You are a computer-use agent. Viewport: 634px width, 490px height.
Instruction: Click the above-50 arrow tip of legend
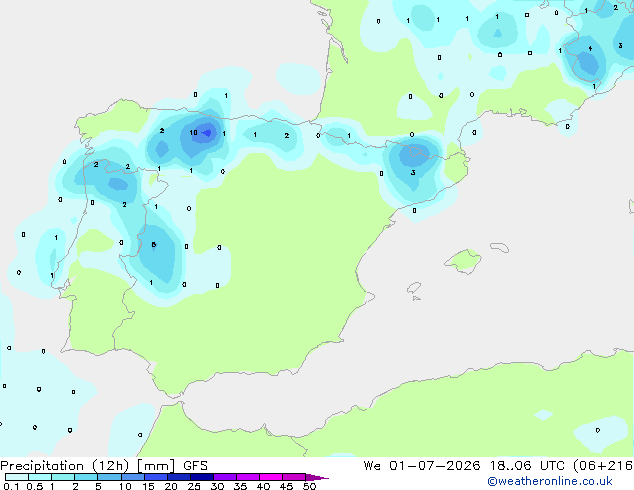pyautogui.click(x=317, y=477)
